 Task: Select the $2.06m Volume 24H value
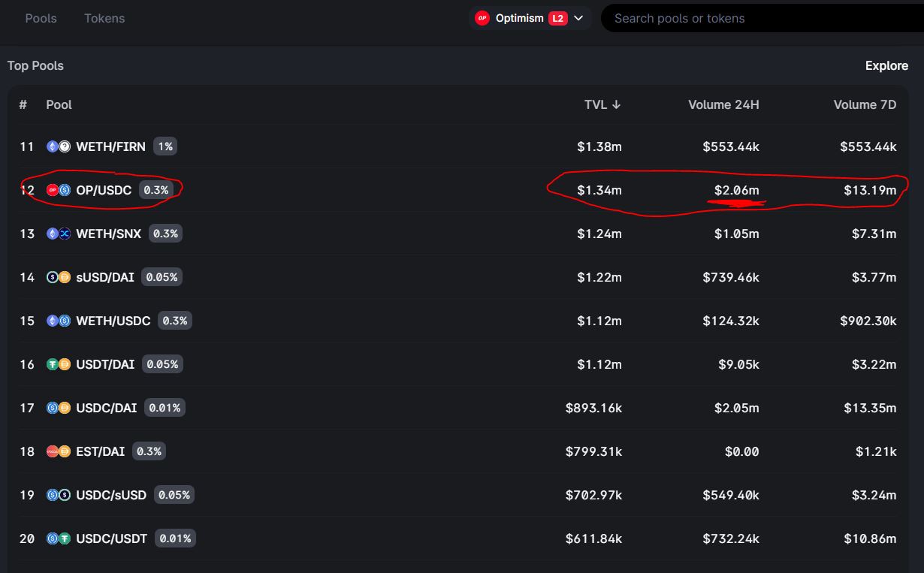[737, 190]
